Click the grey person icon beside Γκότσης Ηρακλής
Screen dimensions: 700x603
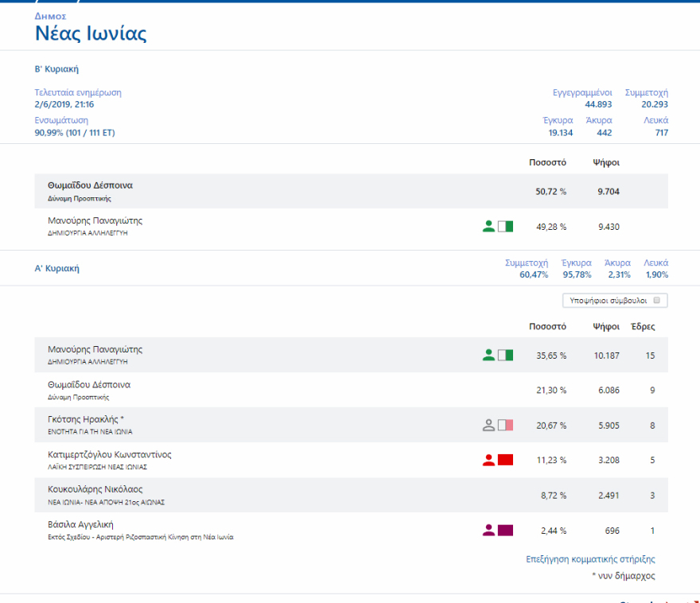(488, 426)
